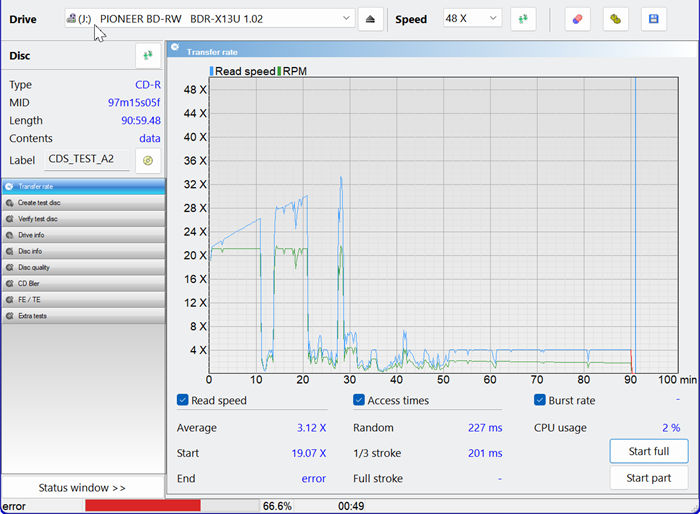Toggle the Access times checkbox
This screenshot has width=700, height=514.
[359, 400]
